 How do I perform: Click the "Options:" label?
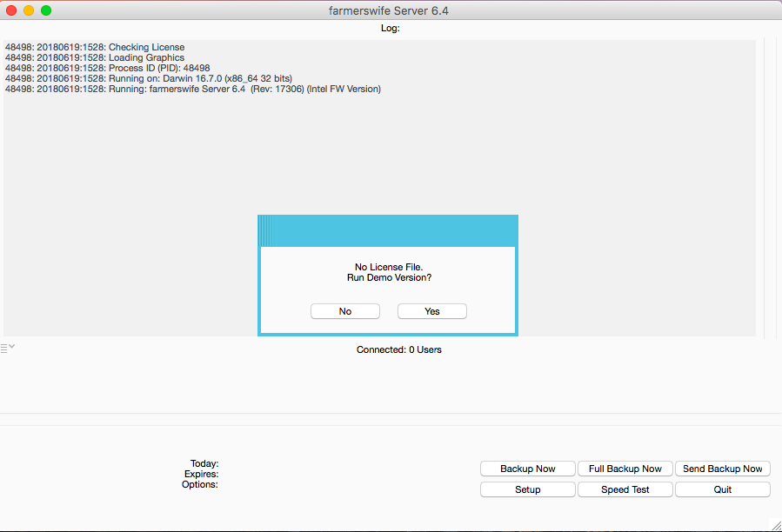point(200,485)
